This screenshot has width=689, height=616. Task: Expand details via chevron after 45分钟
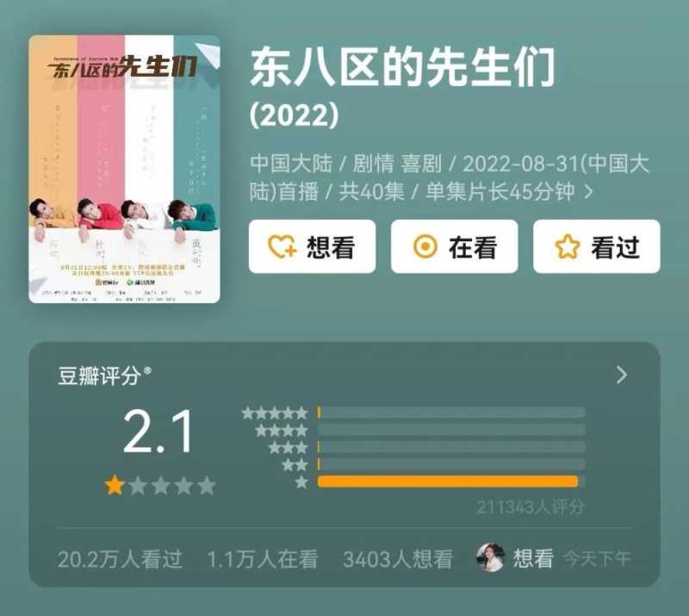coord(589,192)
